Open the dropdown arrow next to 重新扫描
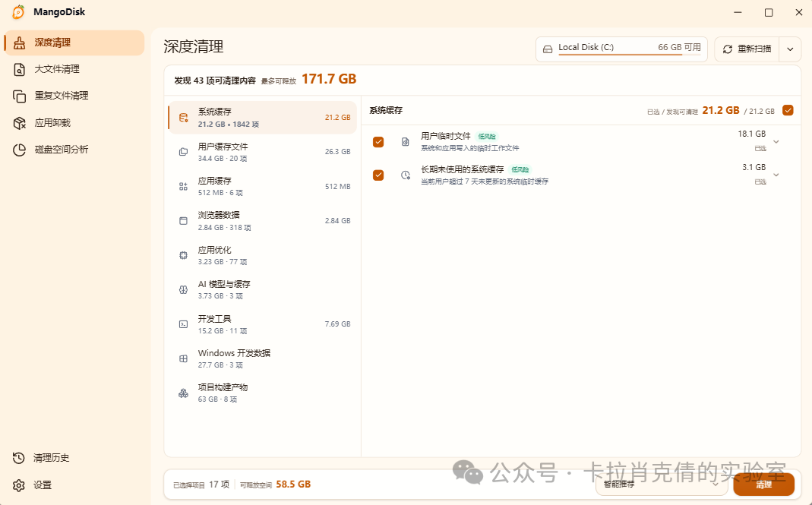The height and width of the screenshot is (505, 812). [x=790, y=49]
